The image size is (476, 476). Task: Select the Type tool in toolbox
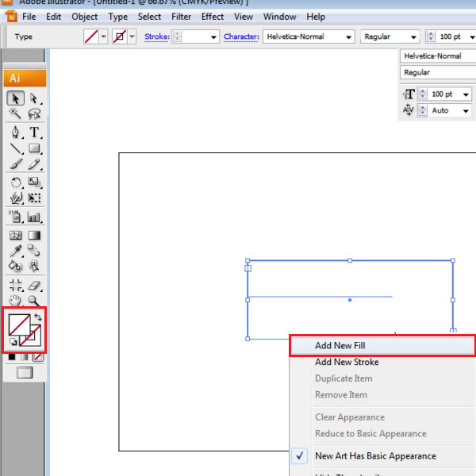click(x=34, y=132)
